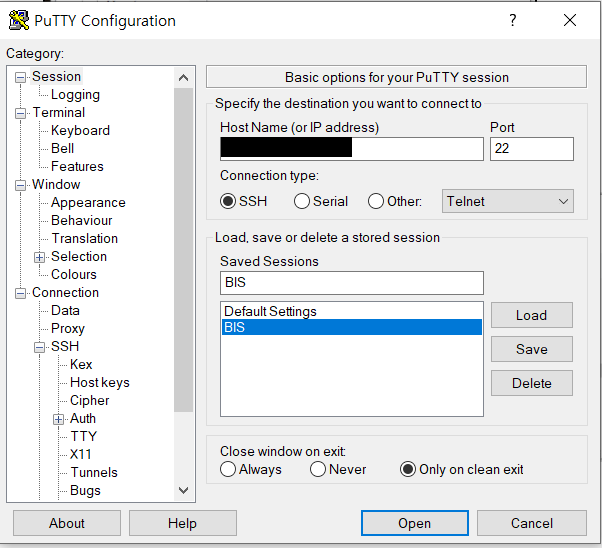Open the Connection category
The height and width of the screenshot is (548, 602).
[65, 293]
